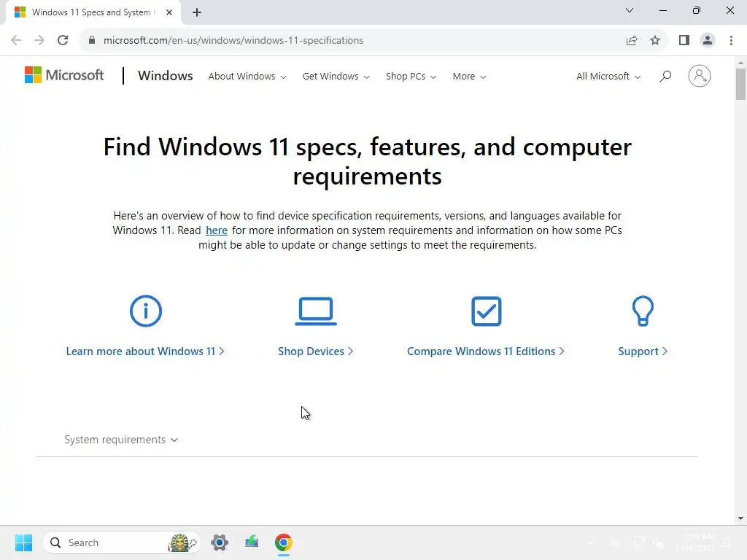Open the Windows Start menu
Screen dimensions: 747x560
coord(23,542)
